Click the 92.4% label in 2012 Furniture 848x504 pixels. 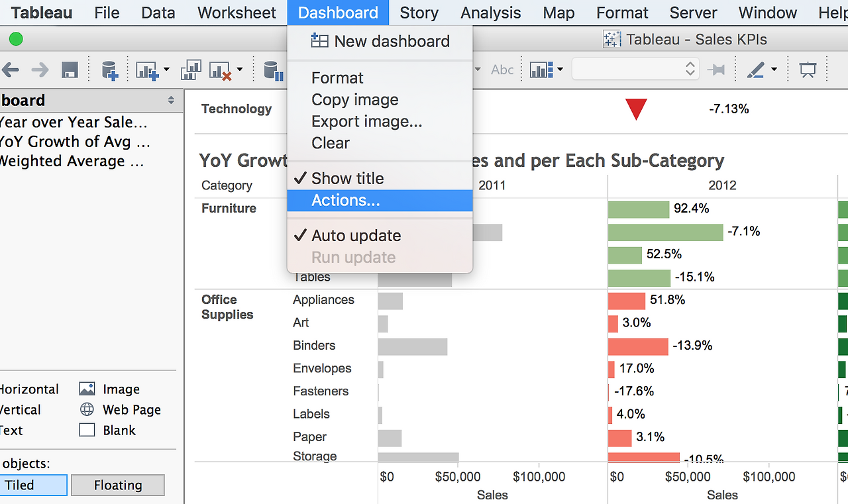tap(692, 209)
